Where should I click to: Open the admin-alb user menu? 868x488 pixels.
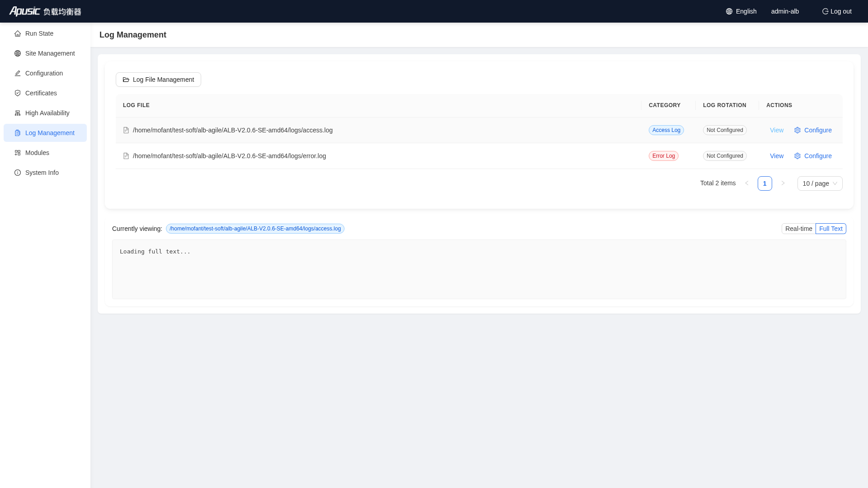pos(785,11)
